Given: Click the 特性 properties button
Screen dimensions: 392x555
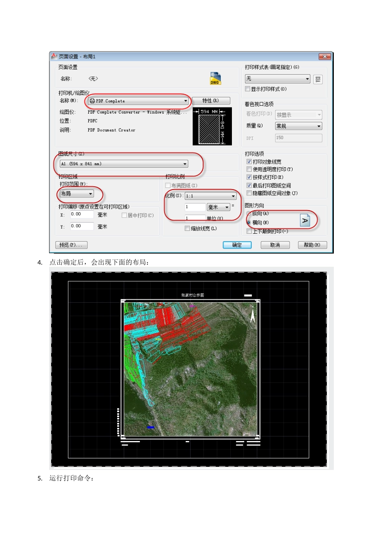Looking at the screenshot, I should pyautogui.click(x=210, y=101).
